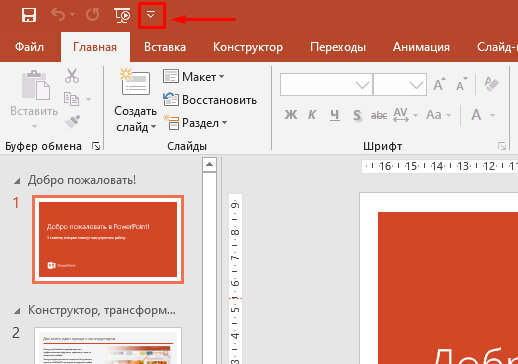The image size is (518, 364).
Task: Open the Переходы tab
Action: click(338, 47)
